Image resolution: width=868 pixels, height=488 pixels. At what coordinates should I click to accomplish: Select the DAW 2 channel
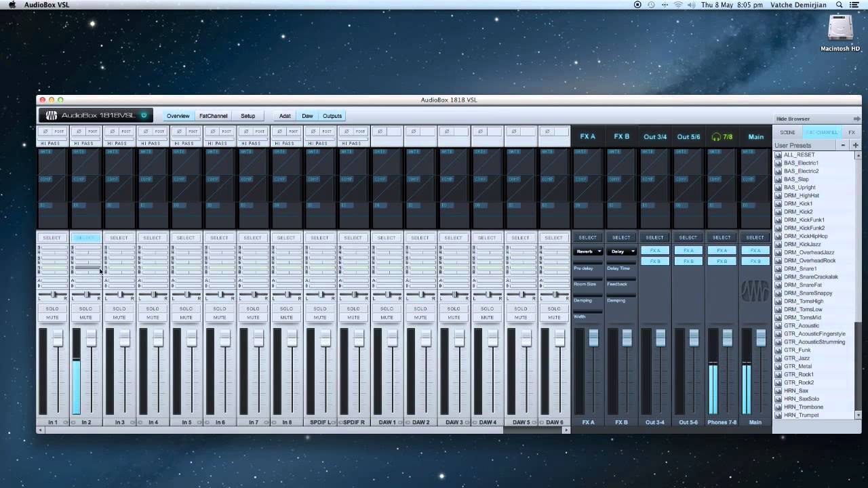(x=420, y=238)
